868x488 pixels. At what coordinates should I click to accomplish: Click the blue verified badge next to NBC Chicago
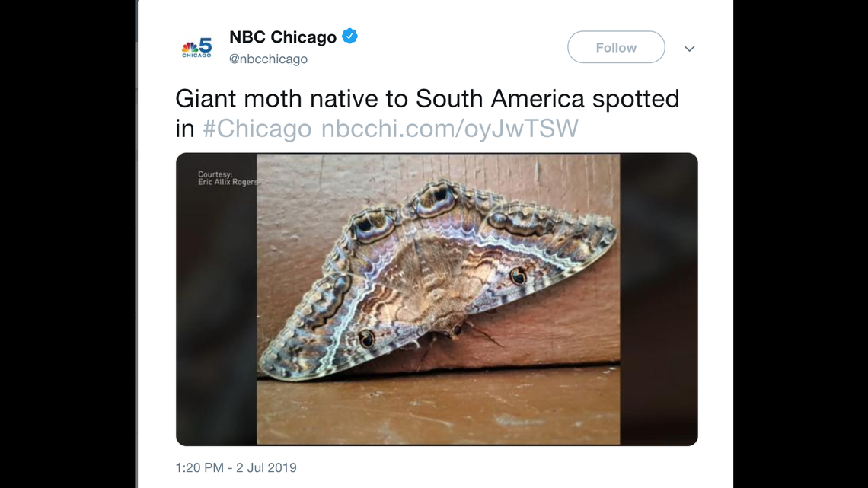click(349, 35)
